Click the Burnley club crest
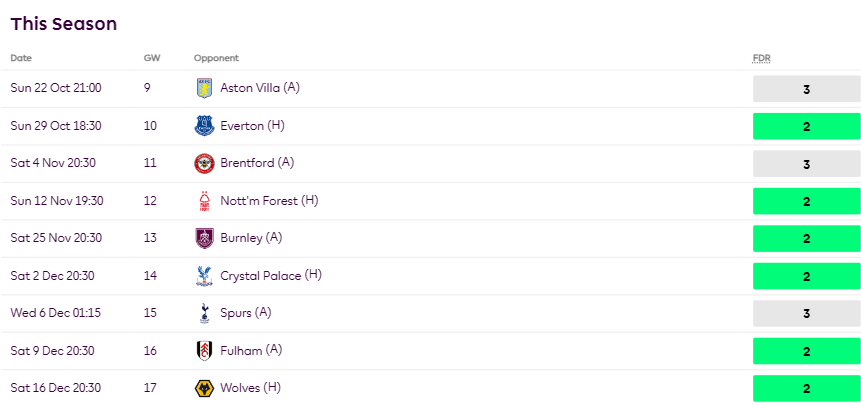The image size is (861, 405). (x=204, y=238)
